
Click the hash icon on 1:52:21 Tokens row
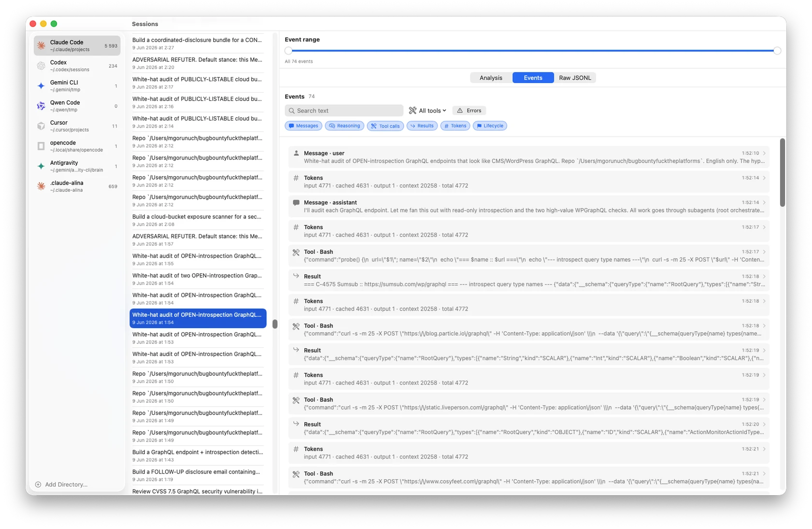296,449
